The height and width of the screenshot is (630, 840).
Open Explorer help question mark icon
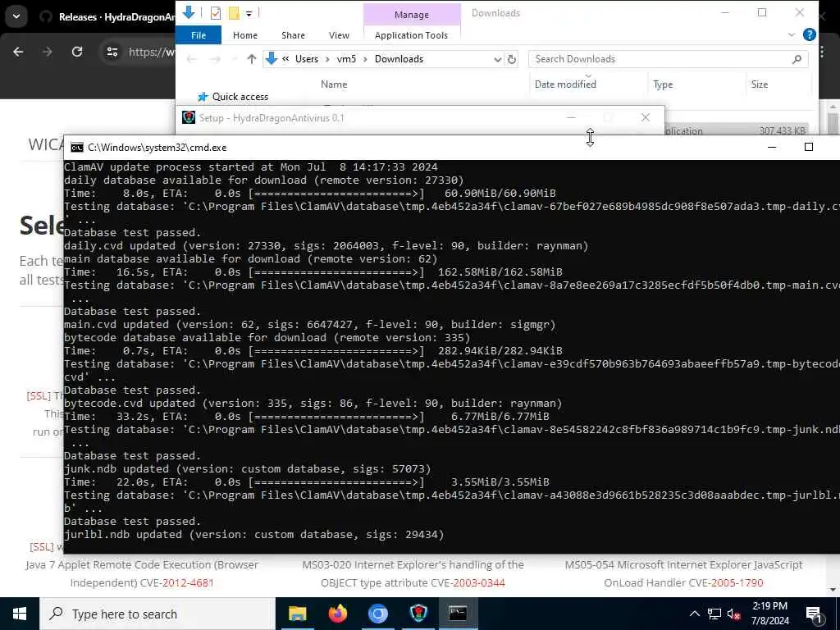(810, 34)
